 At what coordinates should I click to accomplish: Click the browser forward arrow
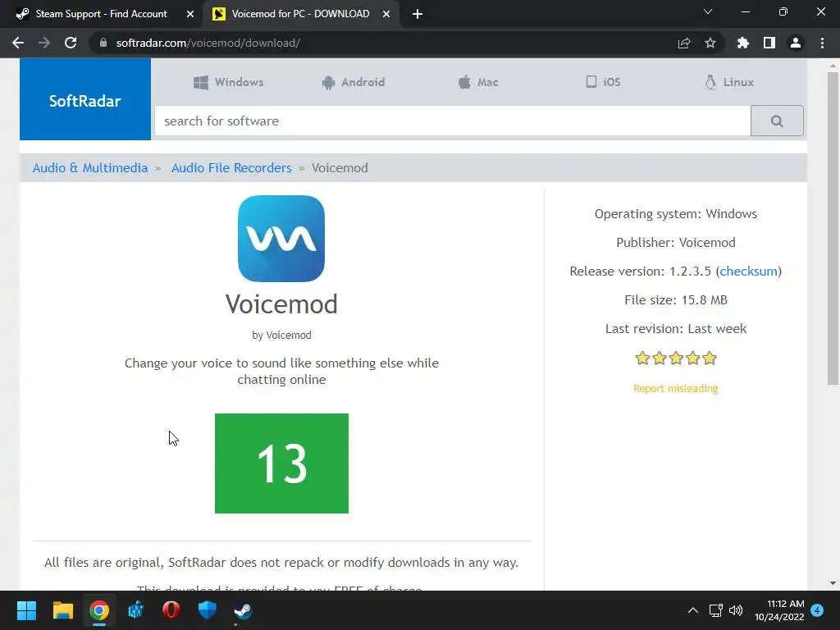(x=44, y=43)
